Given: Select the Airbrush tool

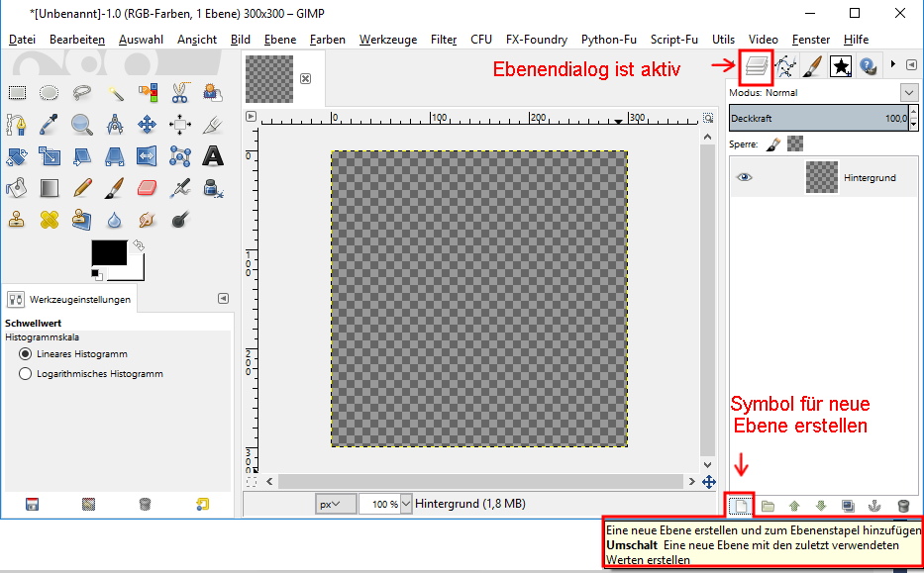Looking at the screenshot, I should [x=180, y=188].
